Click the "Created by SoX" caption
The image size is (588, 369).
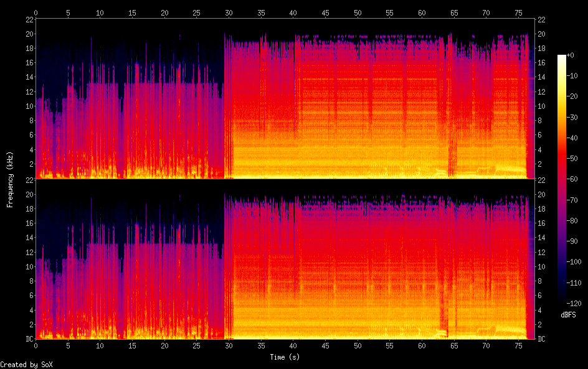point(26,365)
